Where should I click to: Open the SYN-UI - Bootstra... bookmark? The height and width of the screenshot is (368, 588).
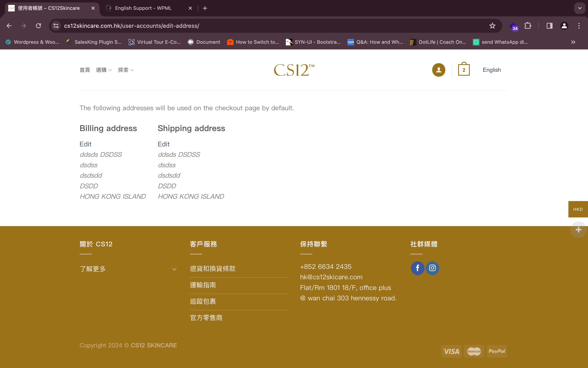[313, 42]
